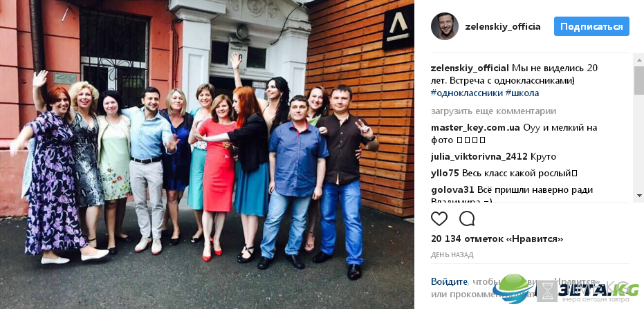Screen dimensions: 644x309
Task: Open the zelenskiy_officia username in header
Action: coord(503,27)
